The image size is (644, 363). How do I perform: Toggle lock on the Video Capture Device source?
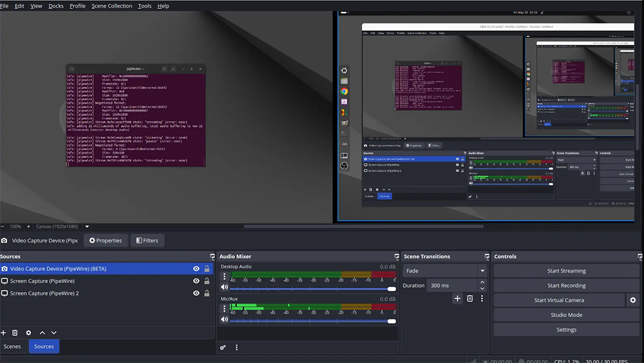[x=207, y=269]
